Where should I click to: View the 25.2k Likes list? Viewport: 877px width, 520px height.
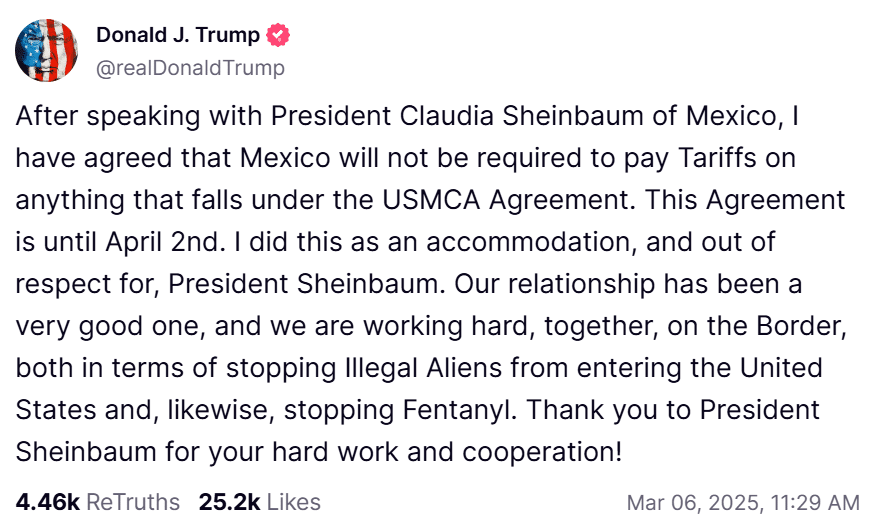click(x=259, y=502)
